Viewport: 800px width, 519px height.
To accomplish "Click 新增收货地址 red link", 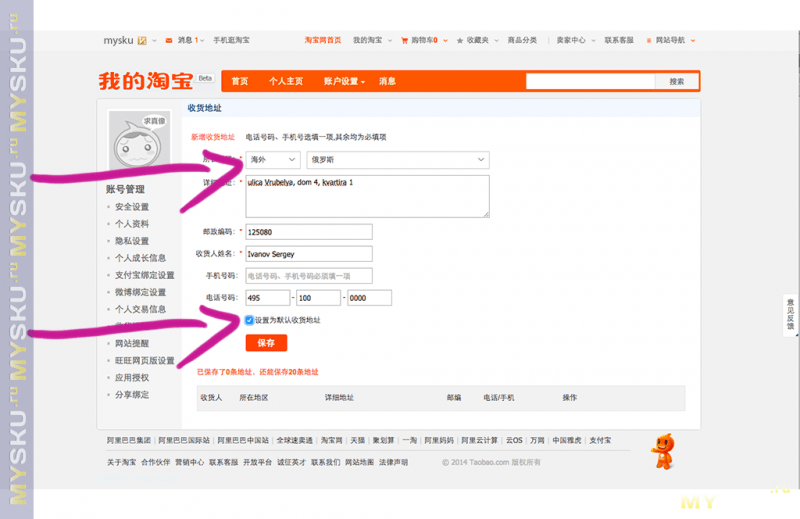I will click(213, 137).
